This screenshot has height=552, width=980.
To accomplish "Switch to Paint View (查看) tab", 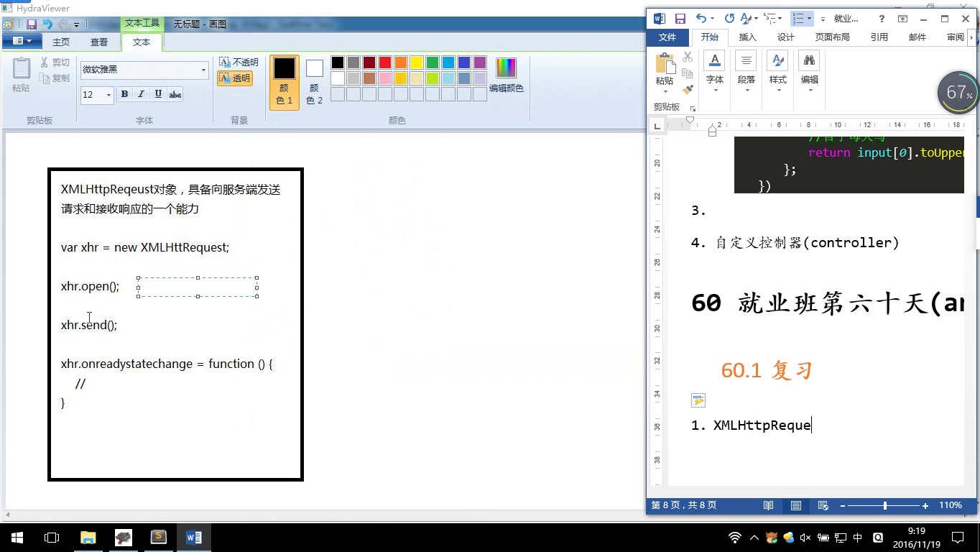I will click(x=99, y=42).
